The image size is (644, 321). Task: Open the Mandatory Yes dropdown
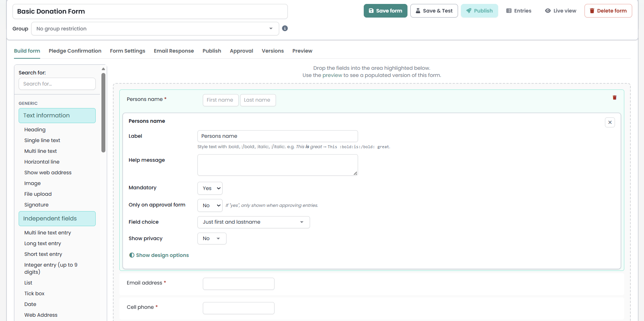click(210, 188)
